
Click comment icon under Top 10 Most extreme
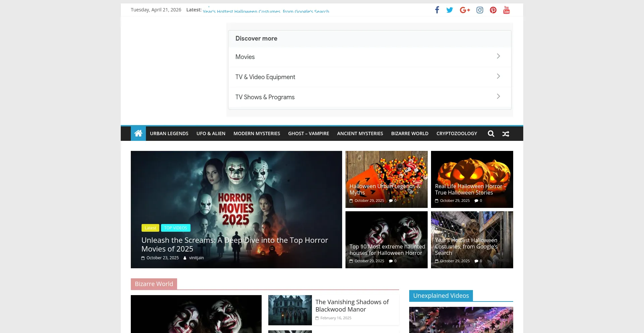coord(391,261)
